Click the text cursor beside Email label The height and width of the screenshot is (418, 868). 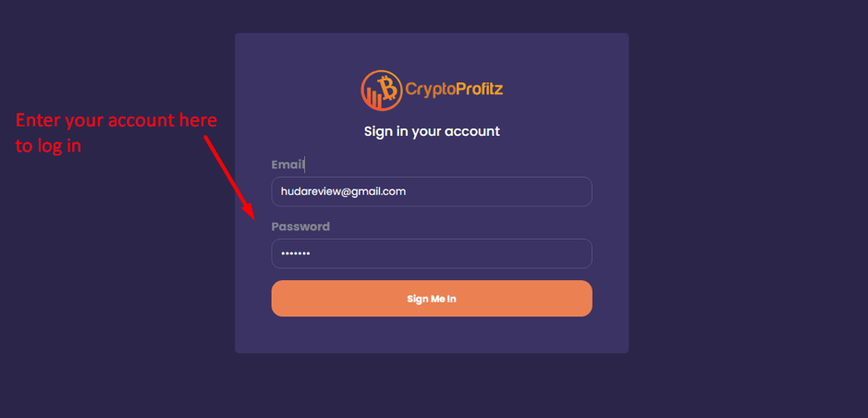click(304, 165)
